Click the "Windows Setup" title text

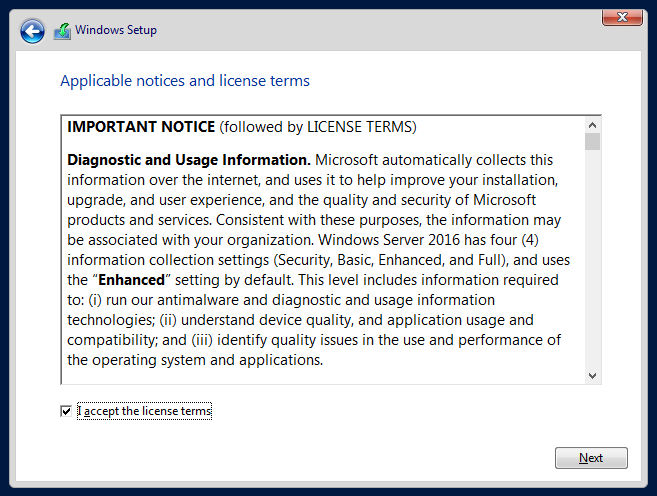tap(116, 30)
